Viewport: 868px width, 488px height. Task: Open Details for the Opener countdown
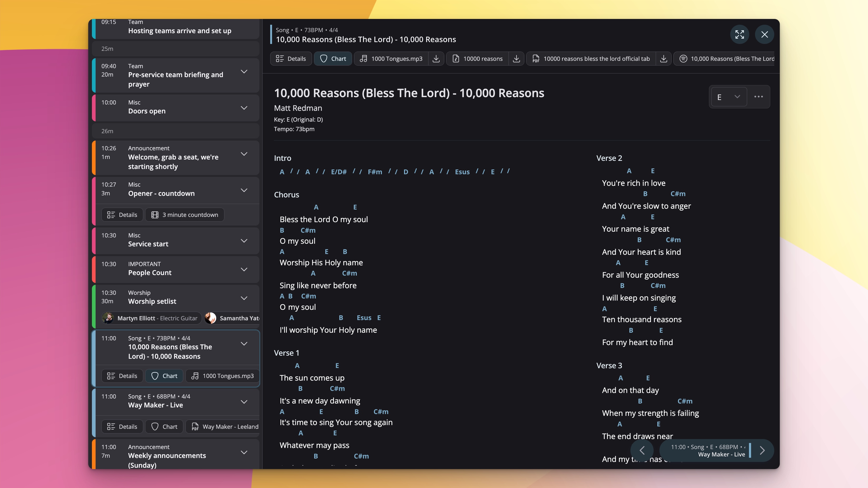point(122,215)
